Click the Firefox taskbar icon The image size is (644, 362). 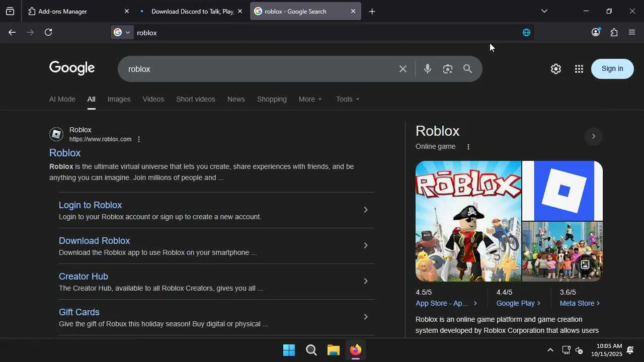356,350
